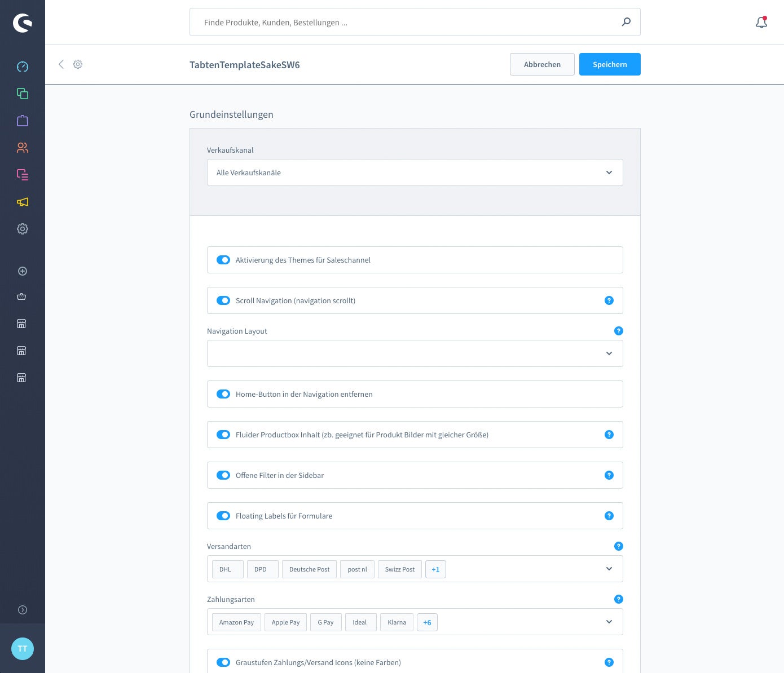Click the add sales channel plus icon
Screen dimensions: 784x673
[23, 271]
